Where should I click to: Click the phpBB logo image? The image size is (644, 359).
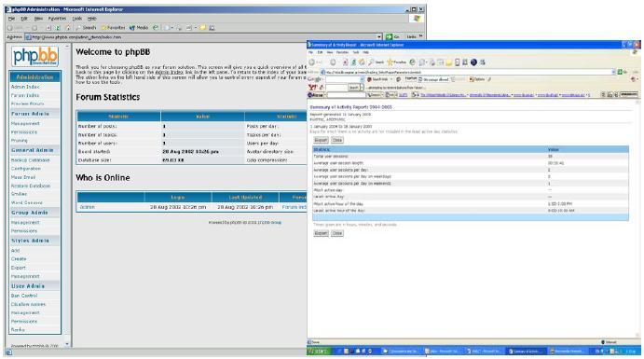coord(34,56)
